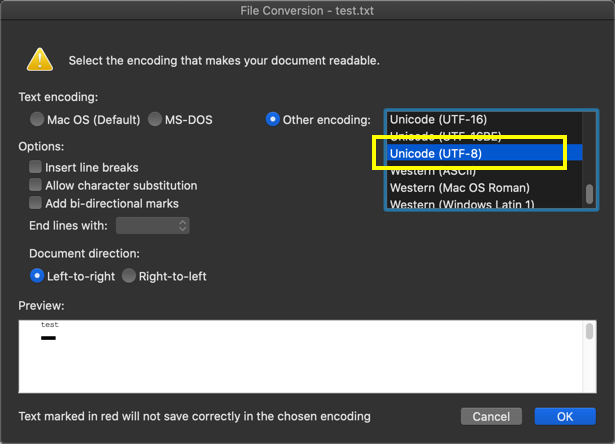615x444 pixels.
Task: Select the Other encoding radio button
Action: tap(272, 119)
